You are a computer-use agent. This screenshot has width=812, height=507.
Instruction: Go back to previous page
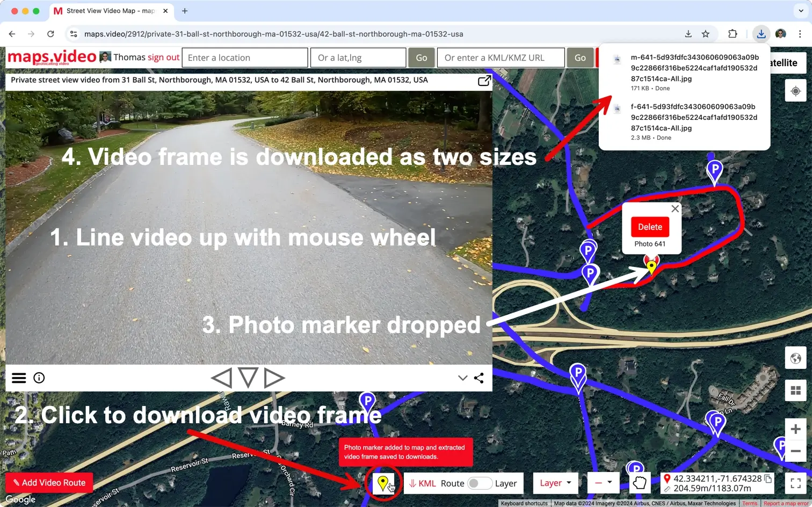[x=12, y=34]
